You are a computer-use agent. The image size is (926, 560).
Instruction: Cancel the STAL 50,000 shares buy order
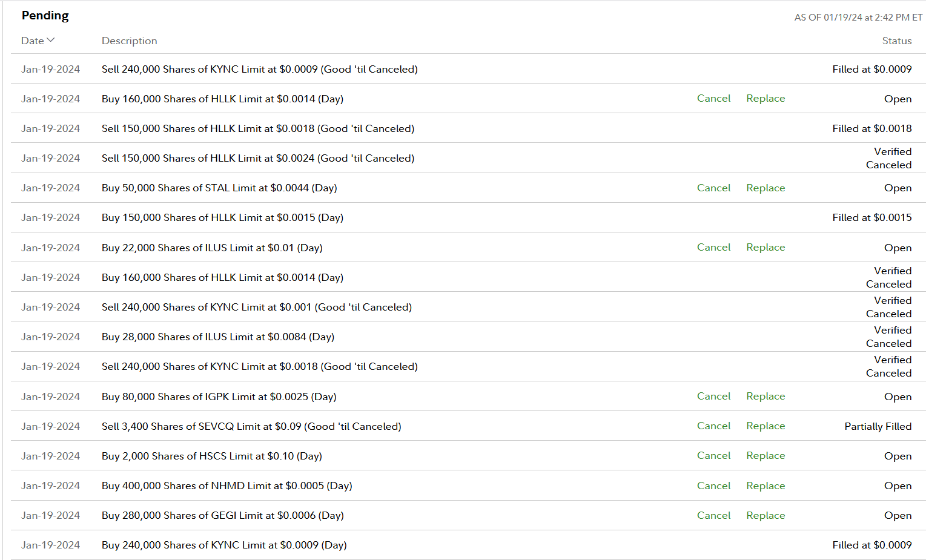(713, 188)
